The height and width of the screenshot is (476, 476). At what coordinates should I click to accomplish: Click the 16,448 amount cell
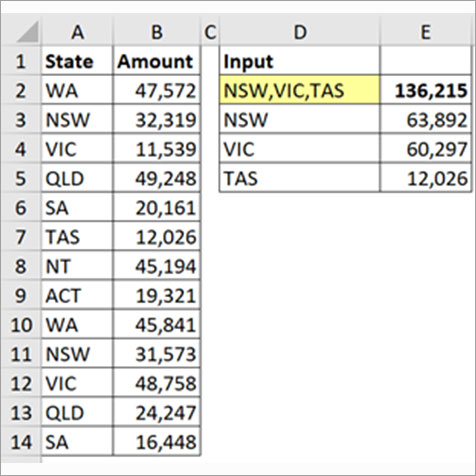[x=157, y=442]
